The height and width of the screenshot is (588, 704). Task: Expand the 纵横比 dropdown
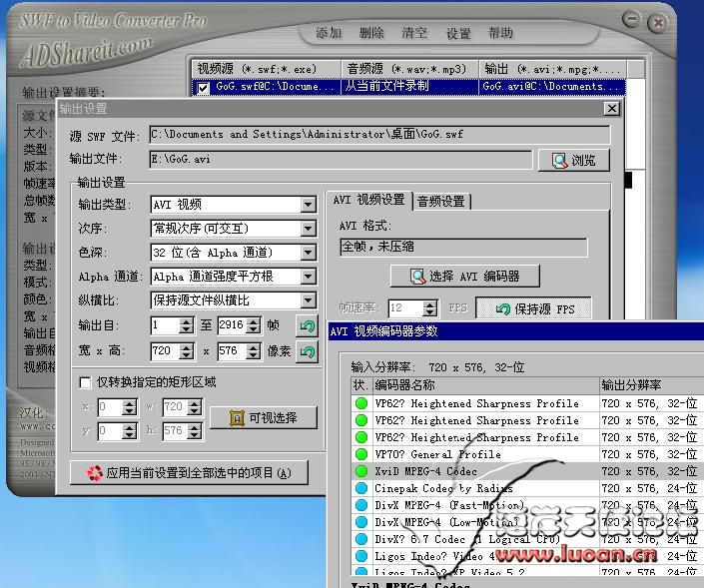click(x=308, y=300)
